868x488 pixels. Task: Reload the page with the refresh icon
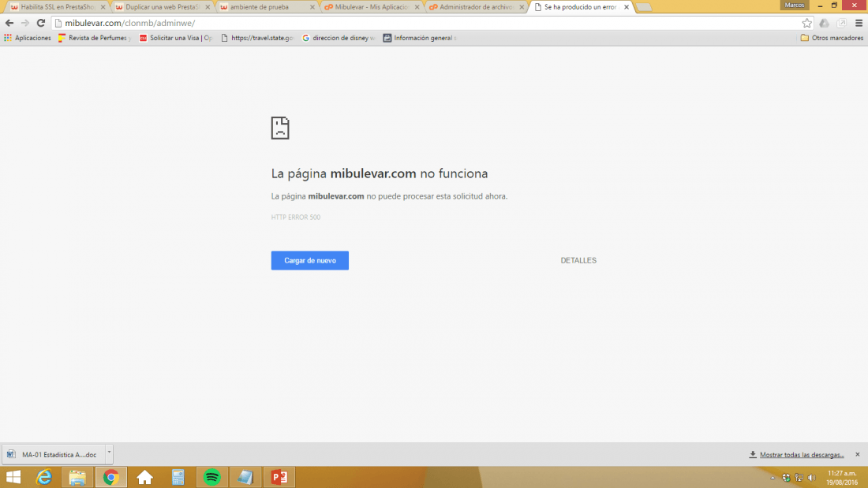(41, 23)
